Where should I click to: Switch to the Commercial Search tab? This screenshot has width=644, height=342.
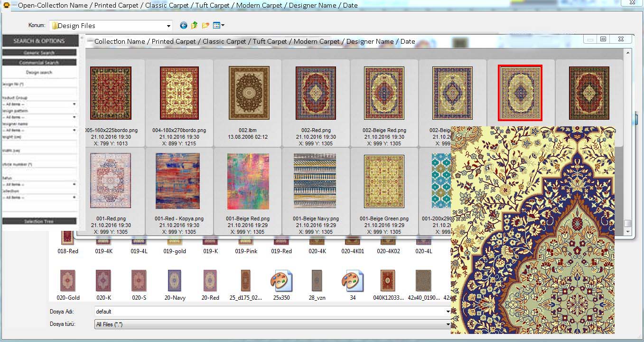point(39,62)
